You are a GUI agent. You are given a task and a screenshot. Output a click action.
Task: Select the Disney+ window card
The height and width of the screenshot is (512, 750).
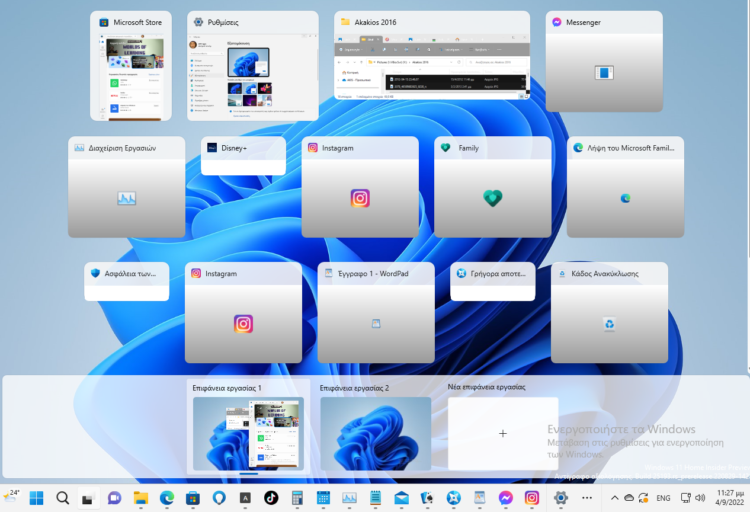pos(243,156)
